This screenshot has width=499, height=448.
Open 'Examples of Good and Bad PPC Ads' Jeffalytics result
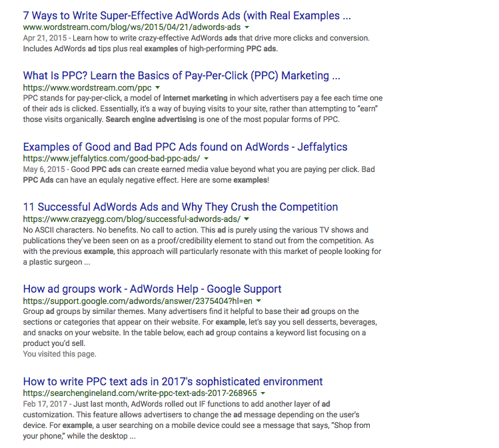(x=185, y=147)
